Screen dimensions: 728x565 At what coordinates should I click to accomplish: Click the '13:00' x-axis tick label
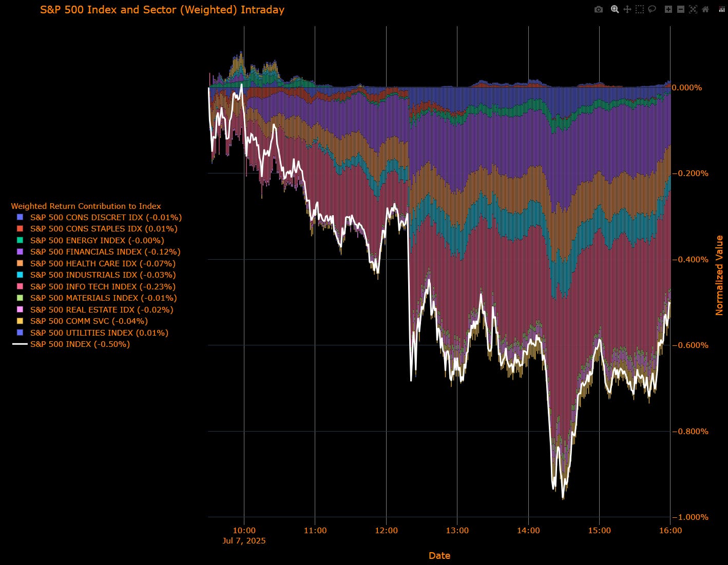[x=457, y=530]
